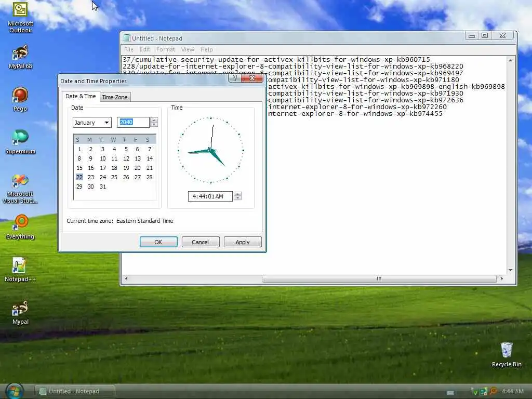Select the Date & Time tab
Viewport: 532px width, 399px height.
[81, 96]
